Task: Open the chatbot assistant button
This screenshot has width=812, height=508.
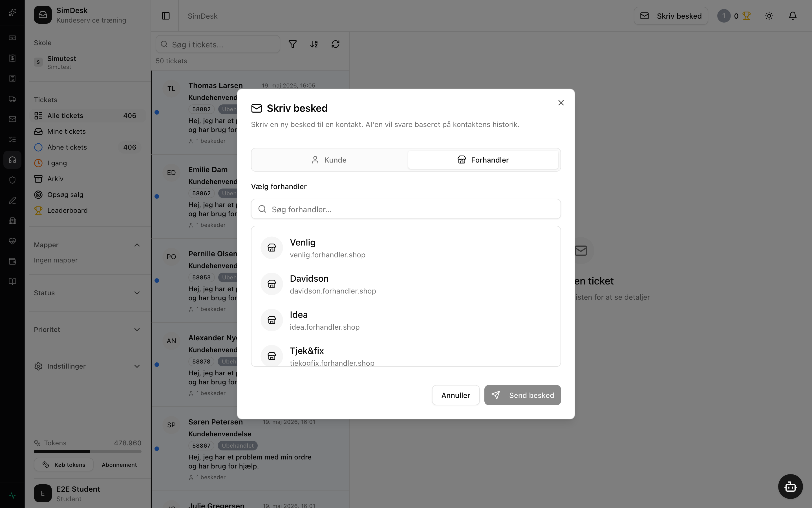Action: tap(791, 487)
